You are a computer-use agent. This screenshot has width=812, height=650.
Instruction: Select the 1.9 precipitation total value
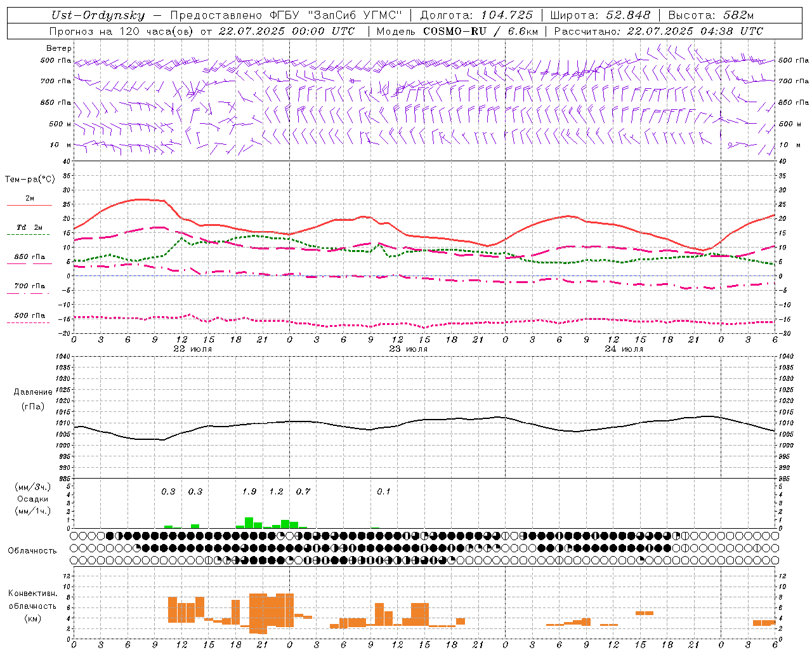tap(249, 492)
